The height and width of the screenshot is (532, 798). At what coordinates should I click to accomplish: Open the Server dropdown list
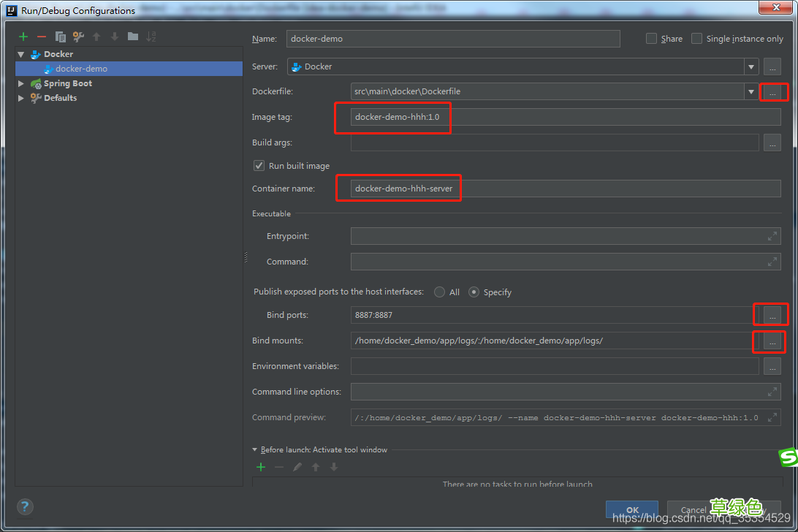[751, 66]
